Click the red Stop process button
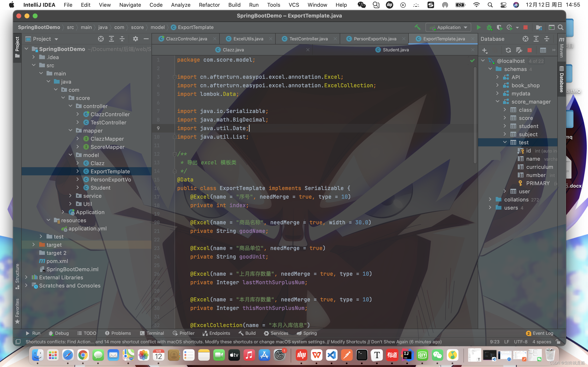The image size is (588, 367). (525, 28)
